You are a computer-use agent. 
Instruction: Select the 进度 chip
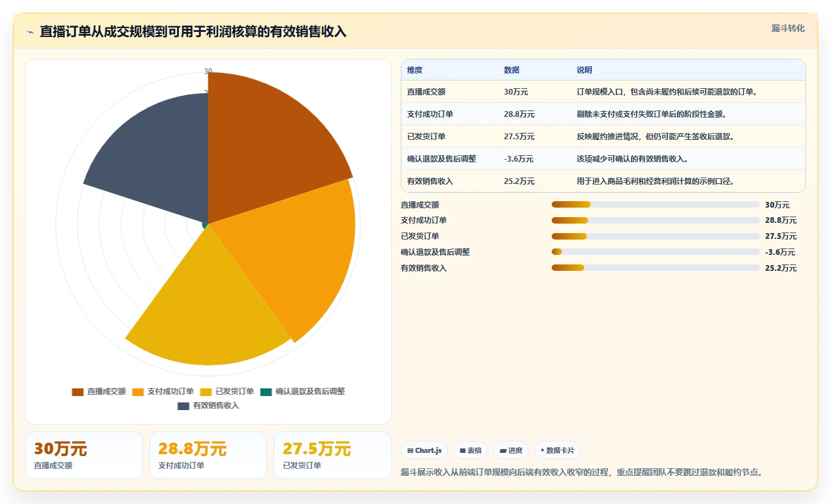click(x=511, y=450)
